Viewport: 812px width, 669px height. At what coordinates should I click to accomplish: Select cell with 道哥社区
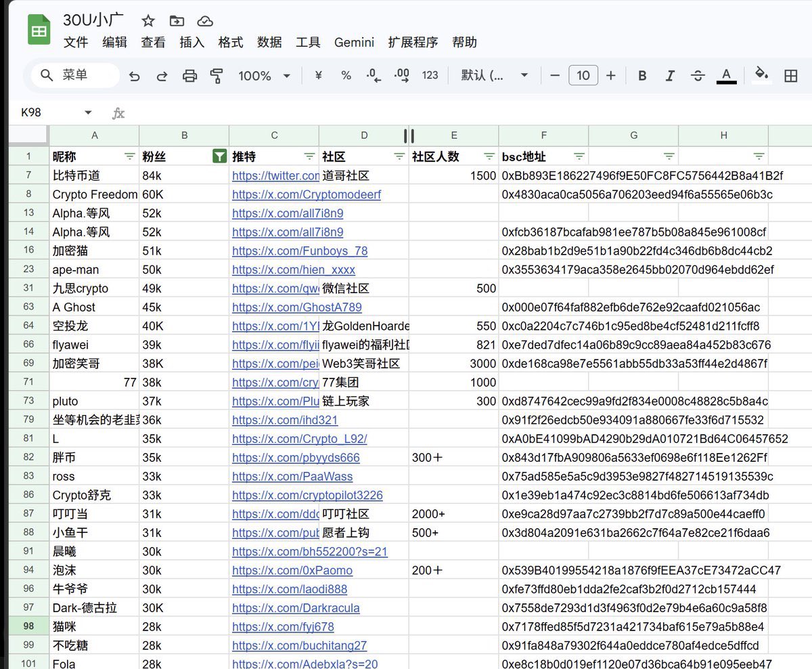pos(364,175)
